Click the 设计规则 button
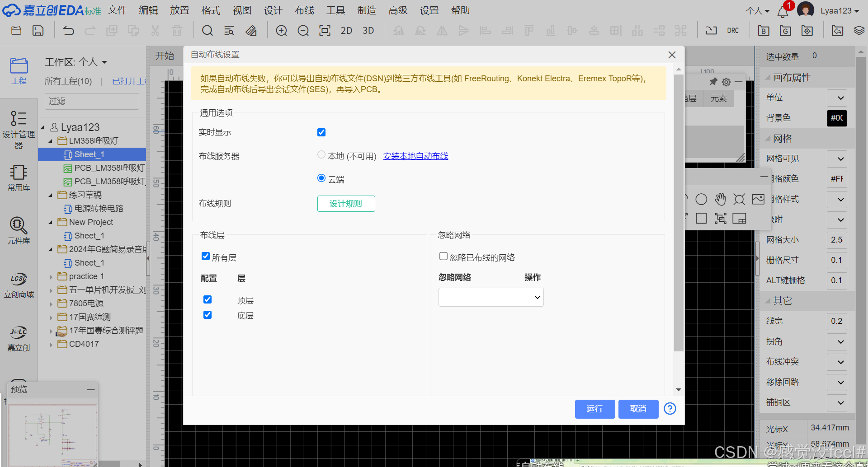Image resolution: width=868 pixels, height=467 pixels. pos(346,204)
